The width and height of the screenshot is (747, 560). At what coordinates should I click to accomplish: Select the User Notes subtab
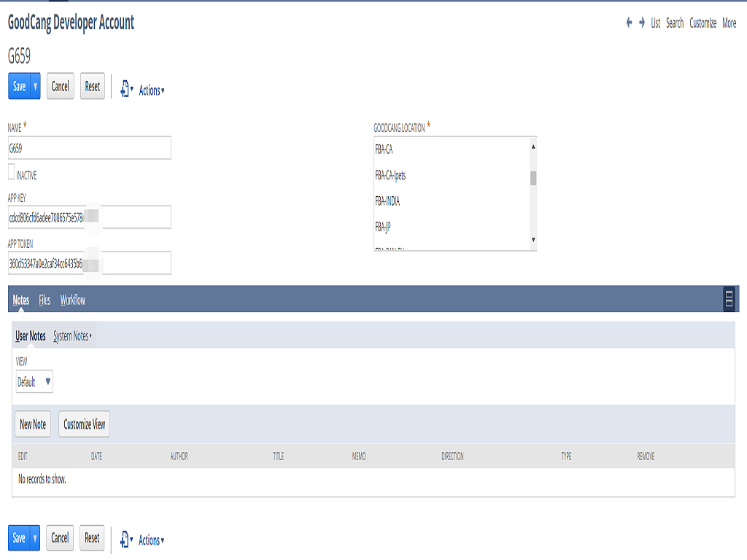coord(31,336)
